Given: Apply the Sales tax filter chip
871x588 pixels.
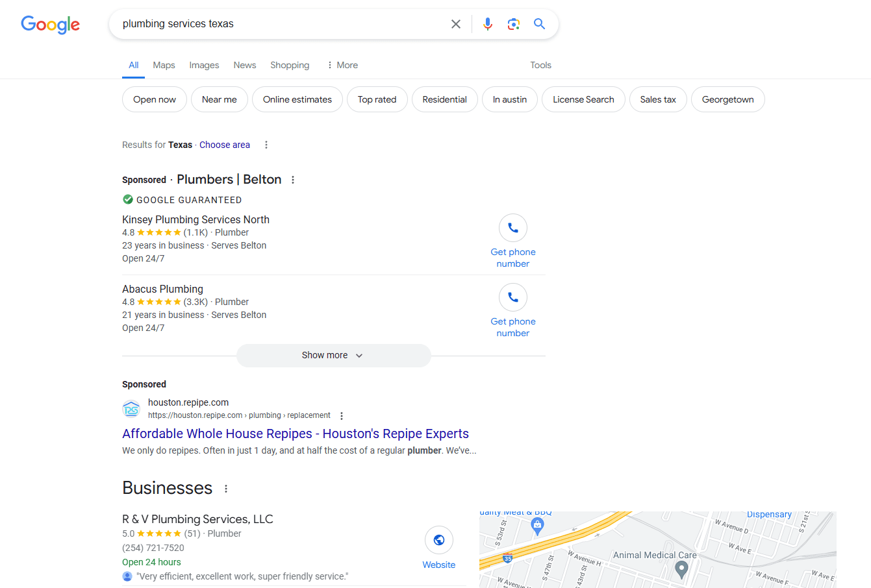Looking at the screenshot, I should 658,99.
